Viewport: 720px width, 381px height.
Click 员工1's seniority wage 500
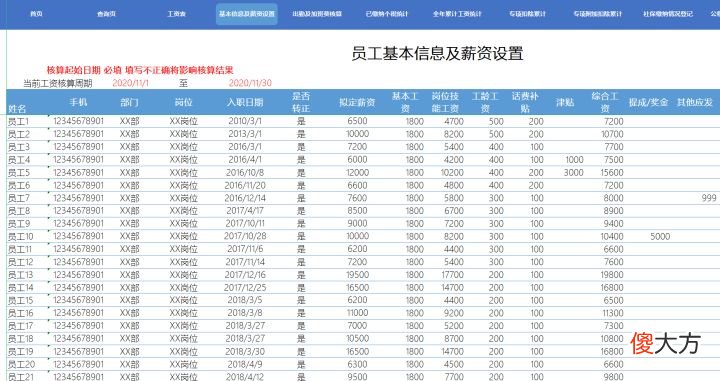(496, 122)
